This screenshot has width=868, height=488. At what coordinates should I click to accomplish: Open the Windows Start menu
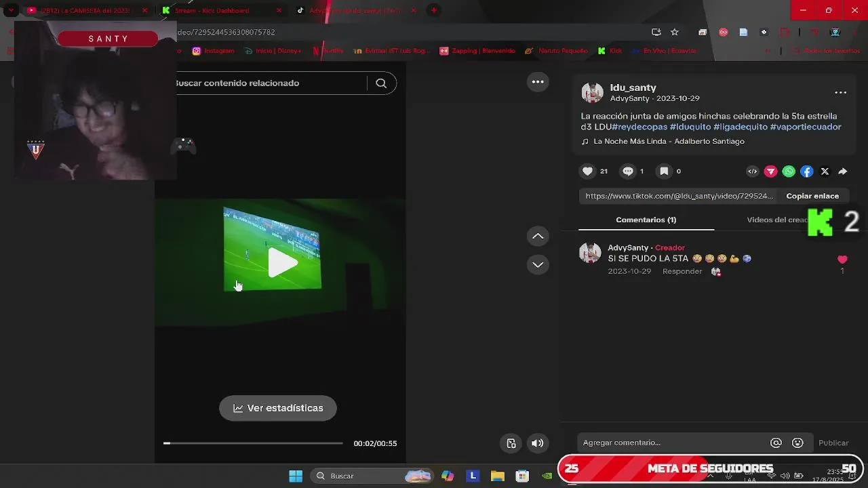(x=296, y=476)
